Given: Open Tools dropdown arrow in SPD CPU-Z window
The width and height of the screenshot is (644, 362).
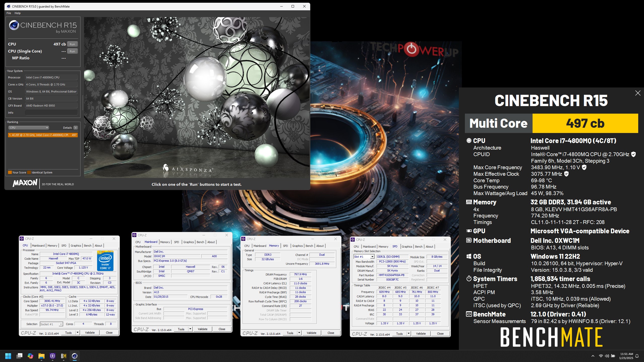Looking at the screenshot, I should coord(409,334).
